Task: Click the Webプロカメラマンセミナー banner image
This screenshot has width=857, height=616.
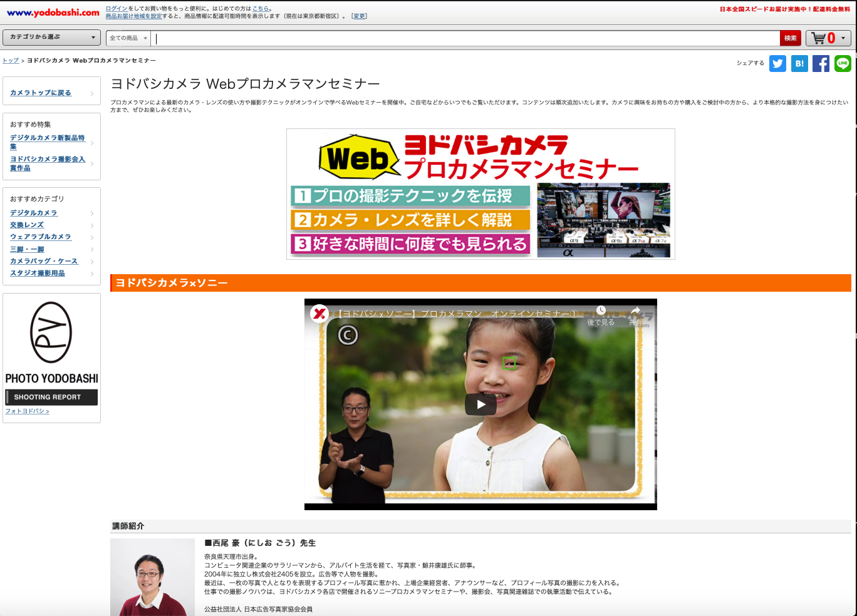Action: (x=480, y=194)
